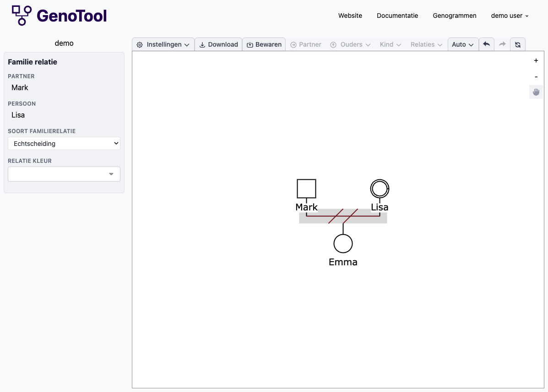The image size is (548, 392).
Task: Open the Relatie kleur color picker
Action: point(64,174)
